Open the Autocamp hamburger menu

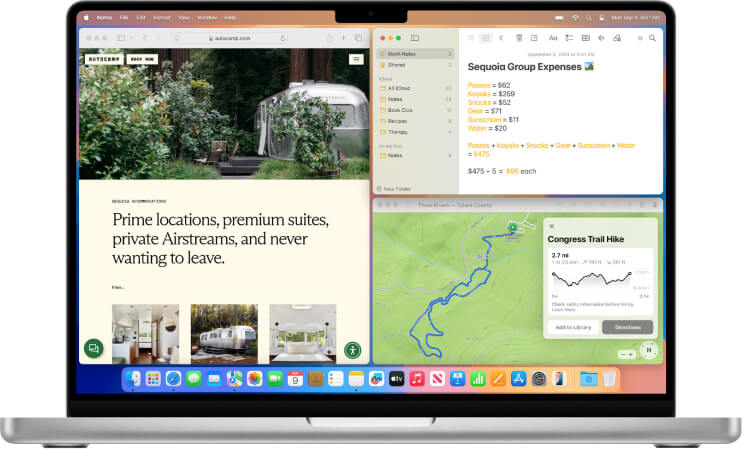(x=356, y=59)
